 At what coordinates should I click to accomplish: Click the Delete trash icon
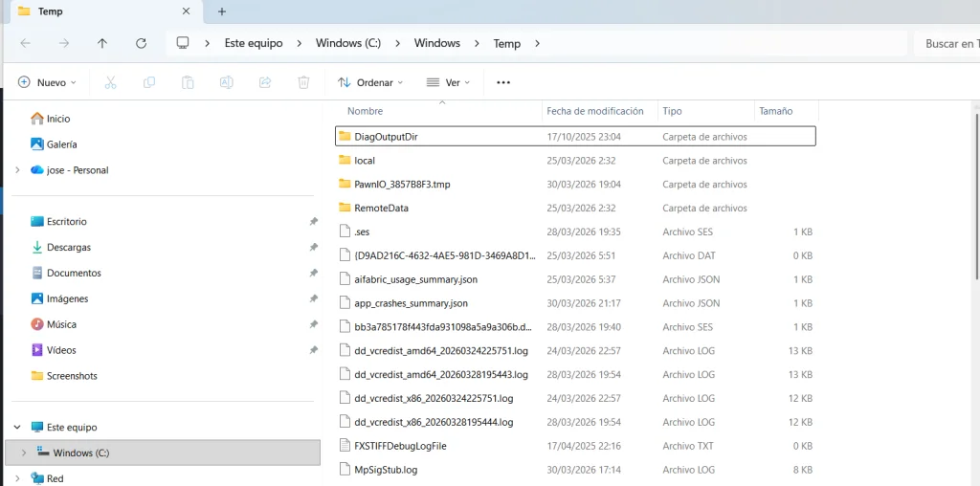click(303, 82)
